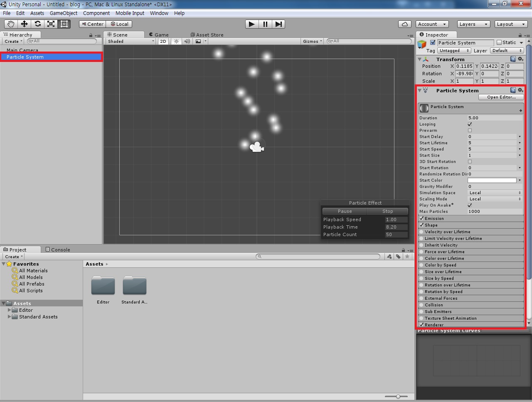This screenshot has width=532, height=402.
Task: Open the Layout dropdown
Action: point(510,24)
